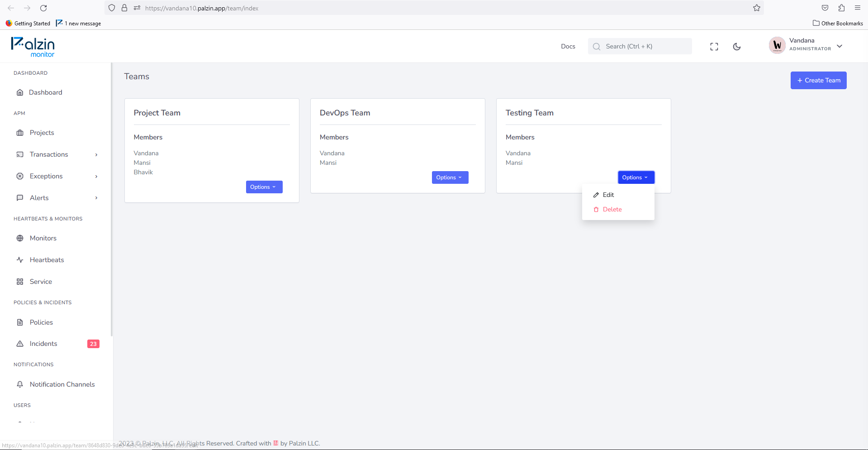Screen dimensions: 868x450
Task: Open Vandana user profile dropdown arrow
Action: [840, 46]
